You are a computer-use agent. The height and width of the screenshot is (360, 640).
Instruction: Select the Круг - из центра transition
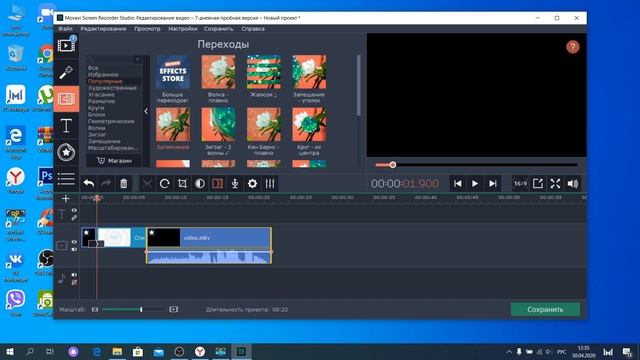pyautogui.click(x=309, y=124)
